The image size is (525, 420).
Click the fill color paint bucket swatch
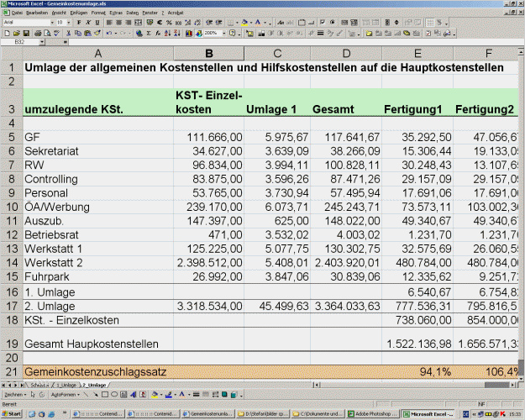pyautogui.click(x=243, y=23)
